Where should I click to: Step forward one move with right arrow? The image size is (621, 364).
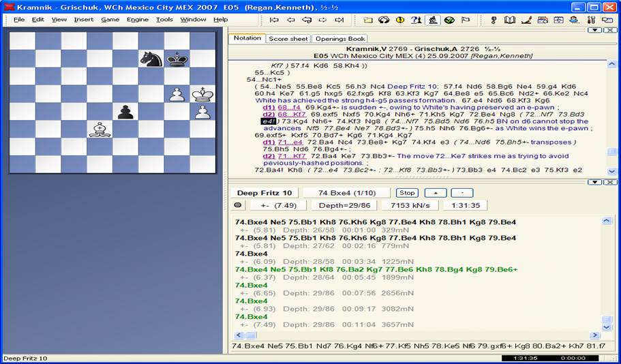coord(322,20)
